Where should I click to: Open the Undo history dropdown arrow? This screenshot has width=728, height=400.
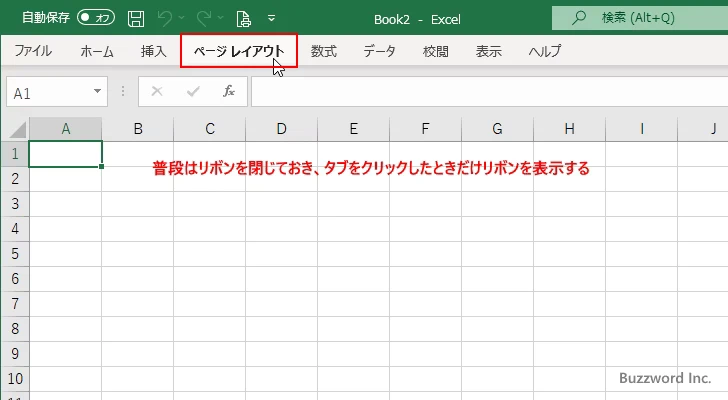tap(182, 18)
